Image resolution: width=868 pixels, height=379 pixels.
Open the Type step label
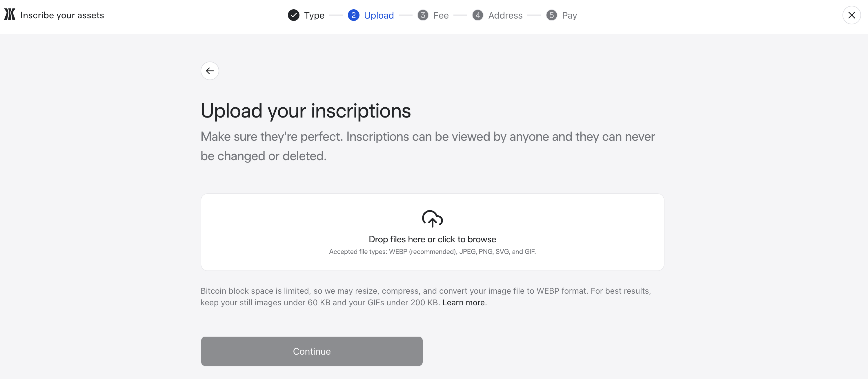314,15
